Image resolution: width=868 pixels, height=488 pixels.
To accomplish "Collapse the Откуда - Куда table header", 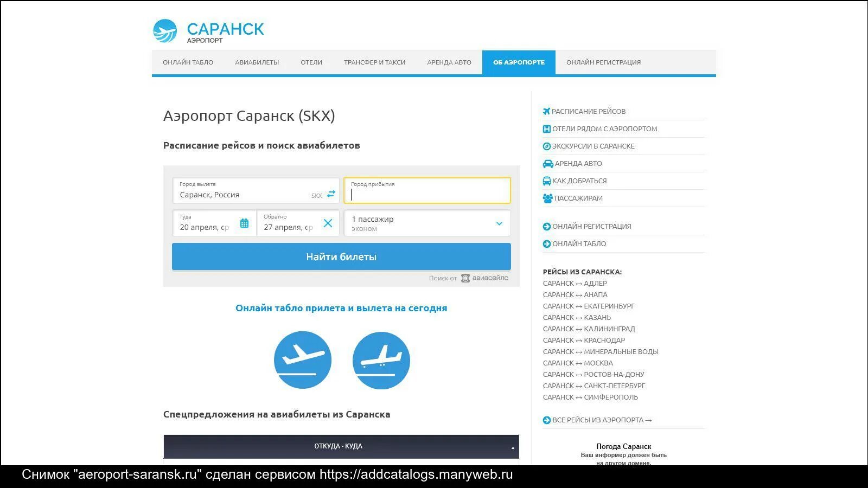I will point(513,448).
